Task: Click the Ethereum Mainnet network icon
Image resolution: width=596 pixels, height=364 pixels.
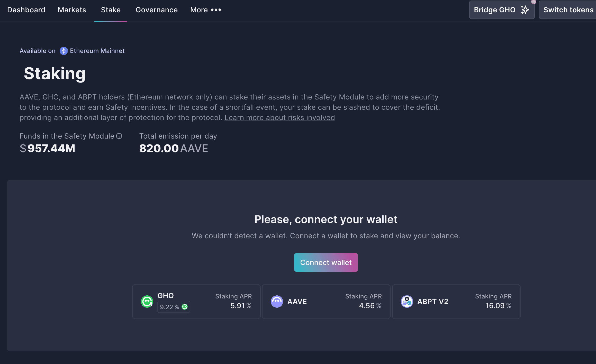Action: (64, 51)
